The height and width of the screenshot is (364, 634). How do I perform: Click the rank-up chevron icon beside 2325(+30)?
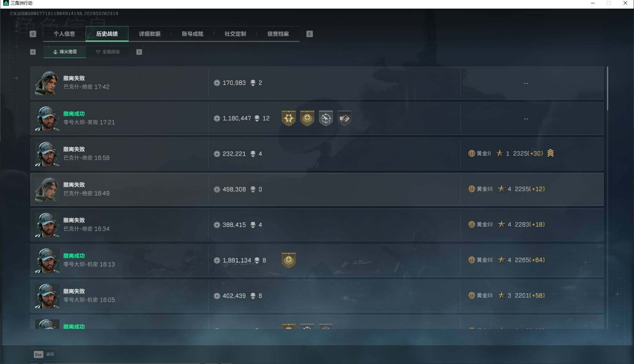[551, 153]
